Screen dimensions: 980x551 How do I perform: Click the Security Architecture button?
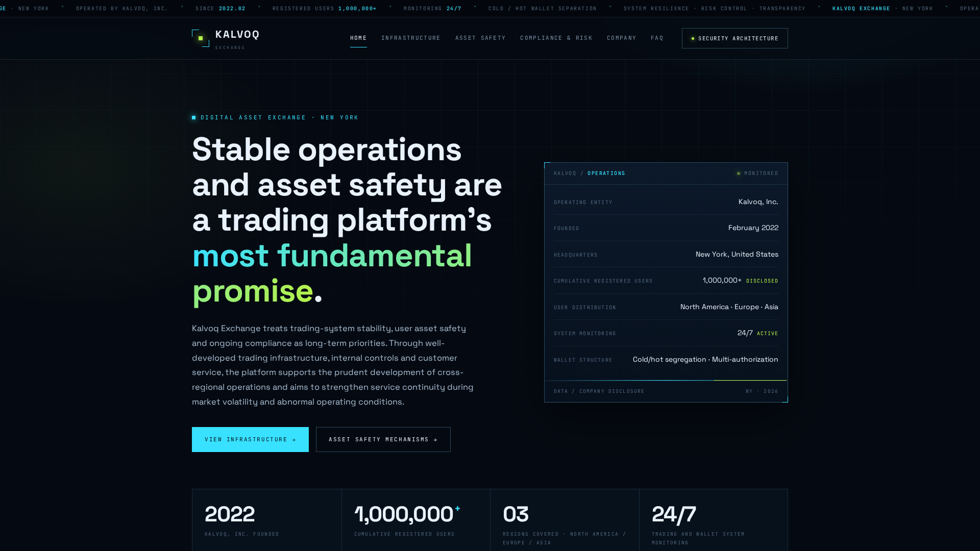734,38
